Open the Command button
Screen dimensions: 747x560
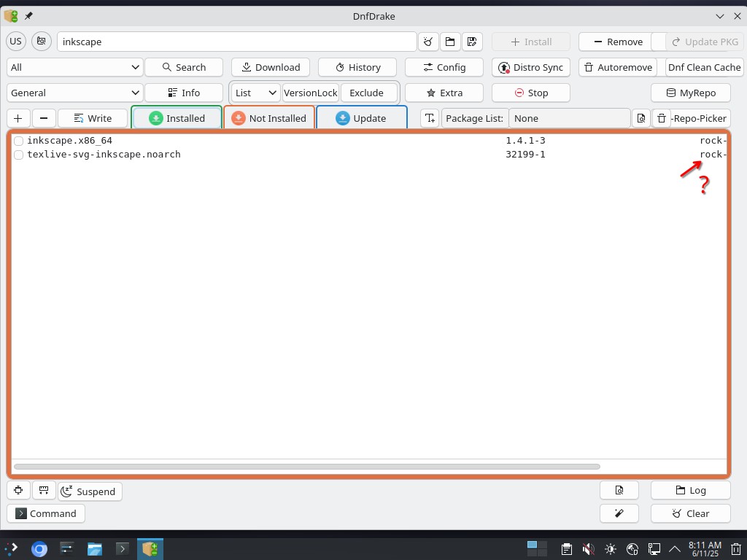[x=46, y=513]
